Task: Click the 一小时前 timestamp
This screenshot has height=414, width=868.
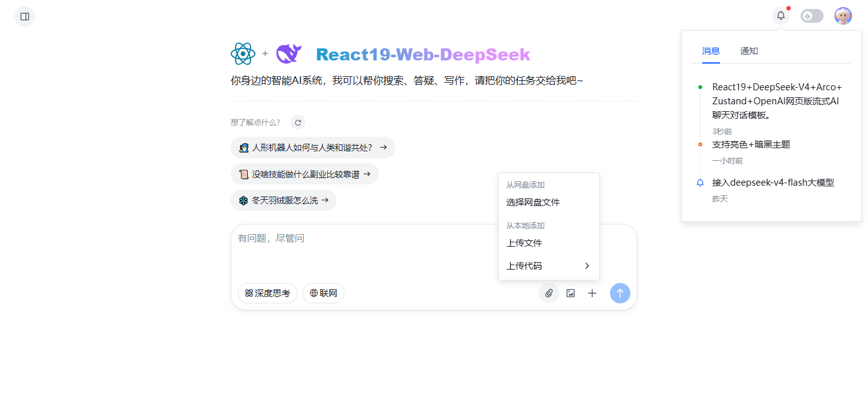Action: coord(728,161)
